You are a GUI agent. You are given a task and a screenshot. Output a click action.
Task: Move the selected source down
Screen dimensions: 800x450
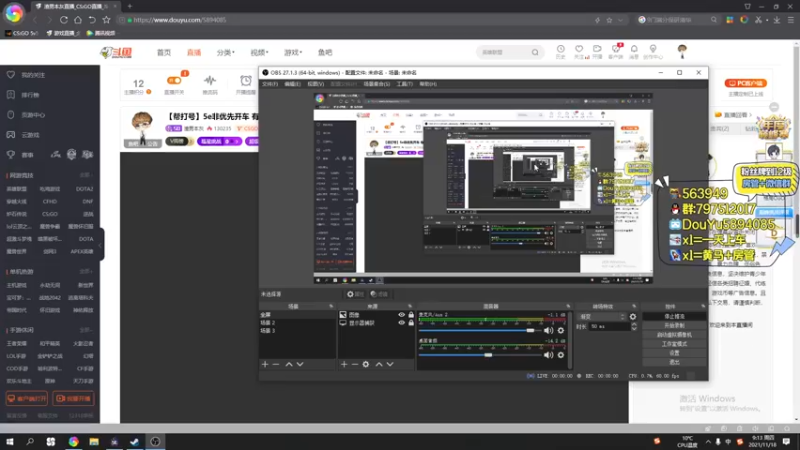(390, 364)
